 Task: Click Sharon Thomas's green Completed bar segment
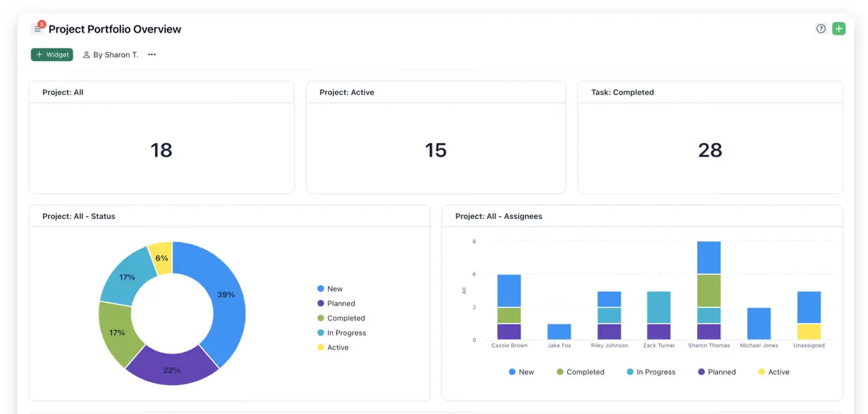708,290
